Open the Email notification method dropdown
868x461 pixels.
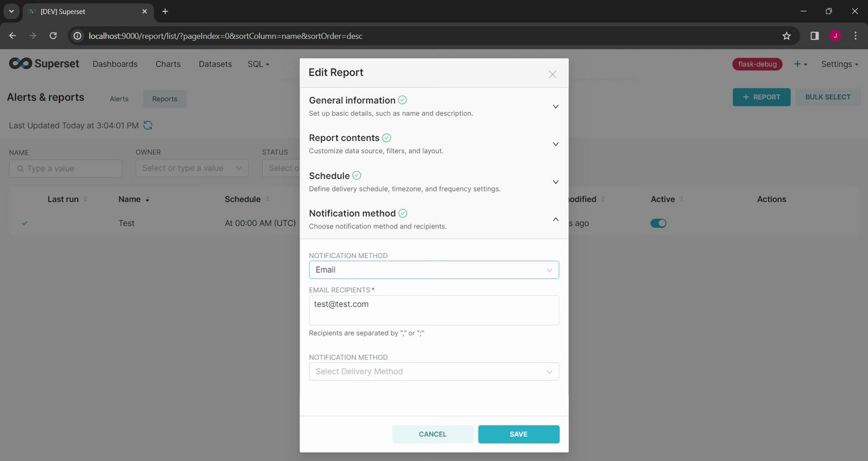[434, 270]
